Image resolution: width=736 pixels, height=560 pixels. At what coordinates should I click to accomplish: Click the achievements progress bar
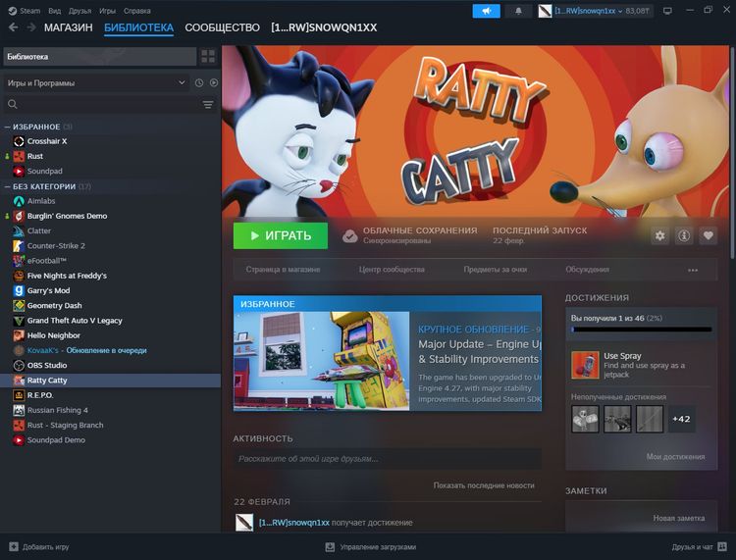coord(641,331)
